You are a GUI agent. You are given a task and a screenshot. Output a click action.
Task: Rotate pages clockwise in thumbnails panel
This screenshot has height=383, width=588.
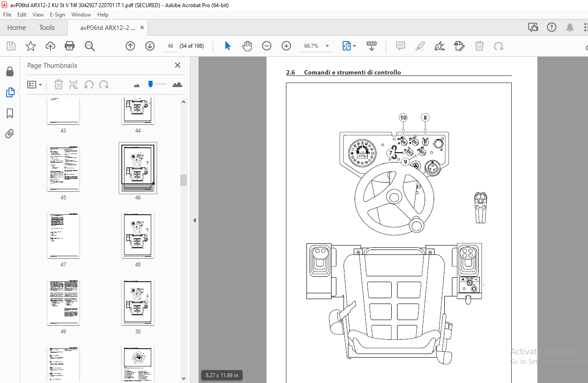[104, 84]
